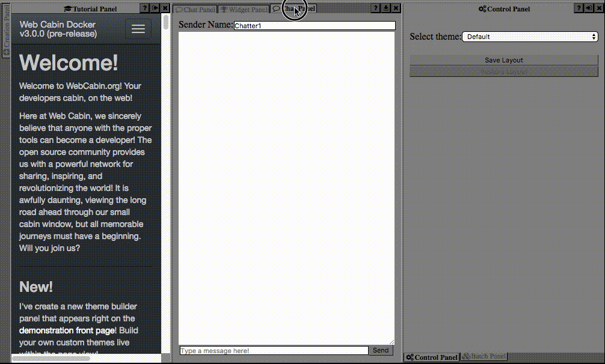Click the Web Cabin Docker v3.0.0 title

[x=58, y=29]
